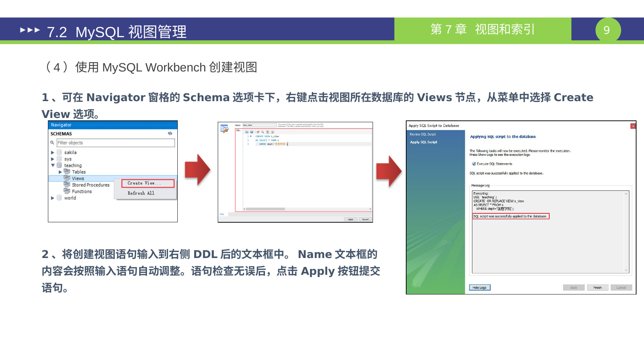Click the save icon in DDL toolbar

point(252,132)
